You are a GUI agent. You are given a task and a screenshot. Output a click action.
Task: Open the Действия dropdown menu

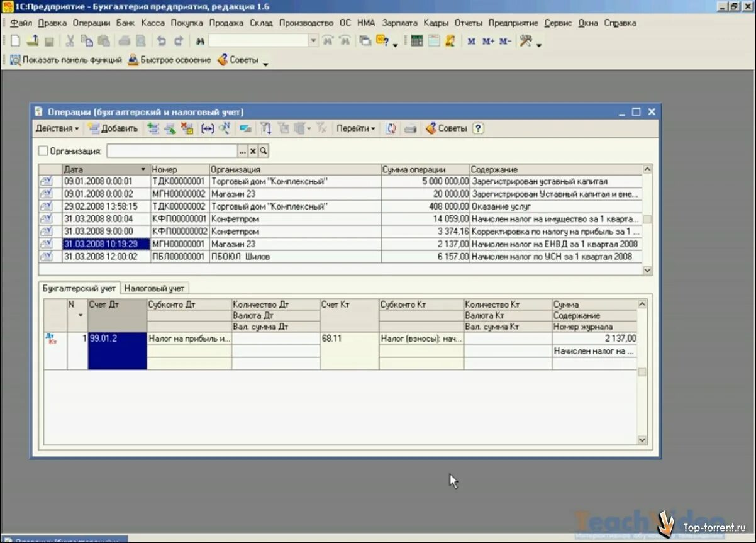[57, 128]
